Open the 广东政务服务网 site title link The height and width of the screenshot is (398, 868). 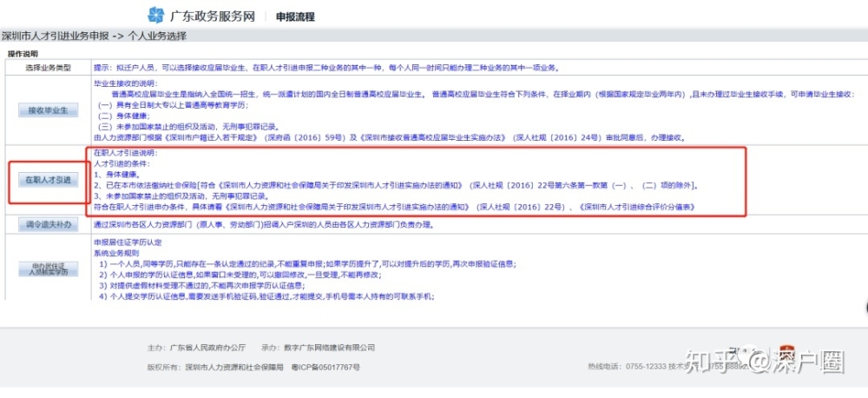tap(212, 16)
